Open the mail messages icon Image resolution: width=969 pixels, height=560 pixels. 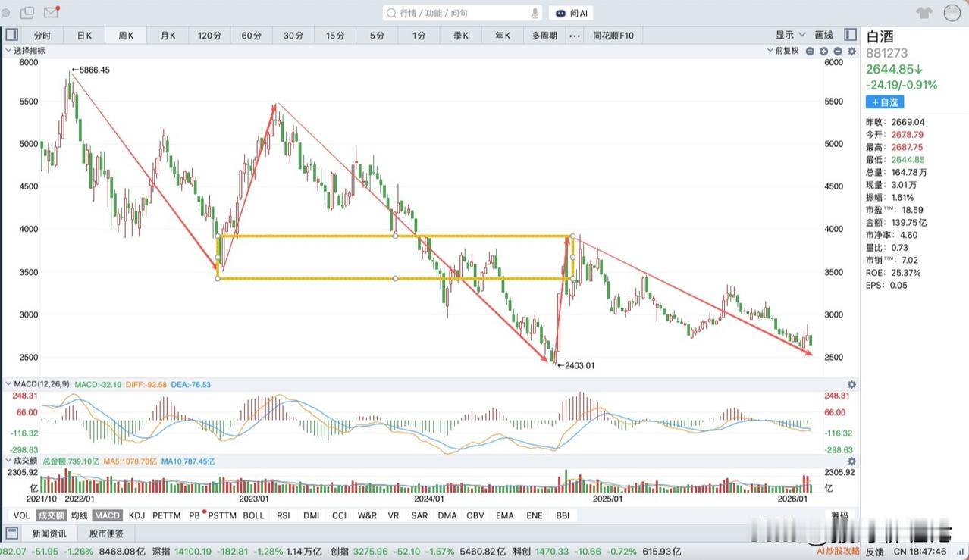point(52,13)
